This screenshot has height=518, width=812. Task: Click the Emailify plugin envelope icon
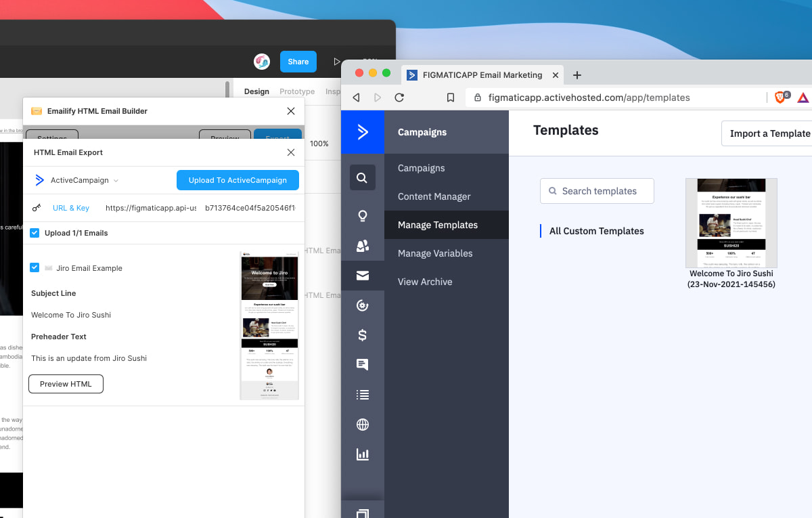[37, 111]
